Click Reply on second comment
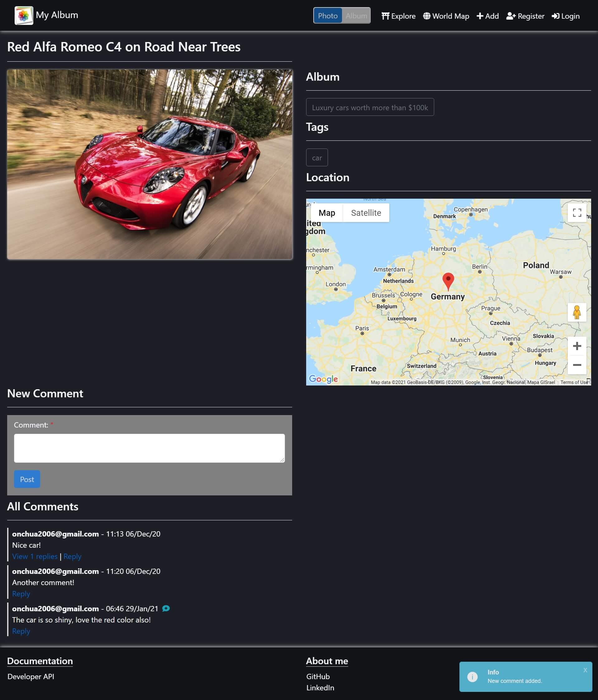The image size is (598, 700). click(x=21, y=593)
